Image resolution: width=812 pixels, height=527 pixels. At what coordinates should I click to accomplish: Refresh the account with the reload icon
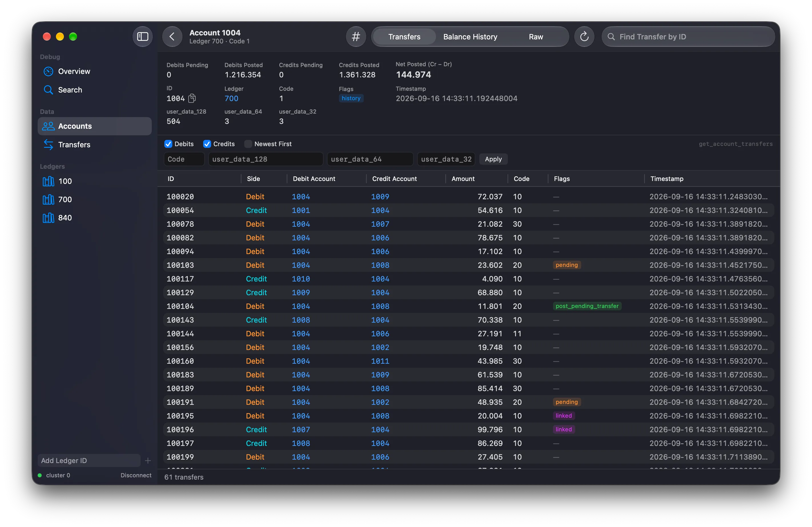(x=584, y=37)
